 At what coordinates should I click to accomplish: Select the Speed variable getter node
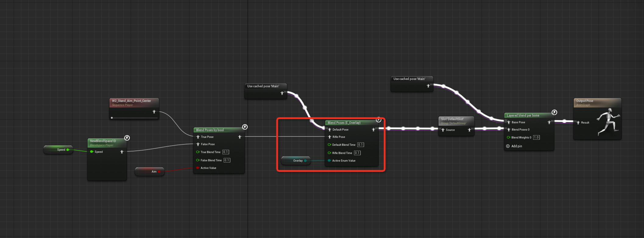[x=58, y=150]
